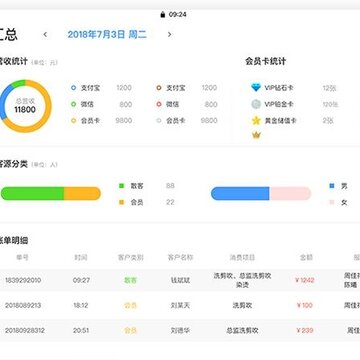Click the ¥100 amount
360x360 pixels.
tap(305, 305)
